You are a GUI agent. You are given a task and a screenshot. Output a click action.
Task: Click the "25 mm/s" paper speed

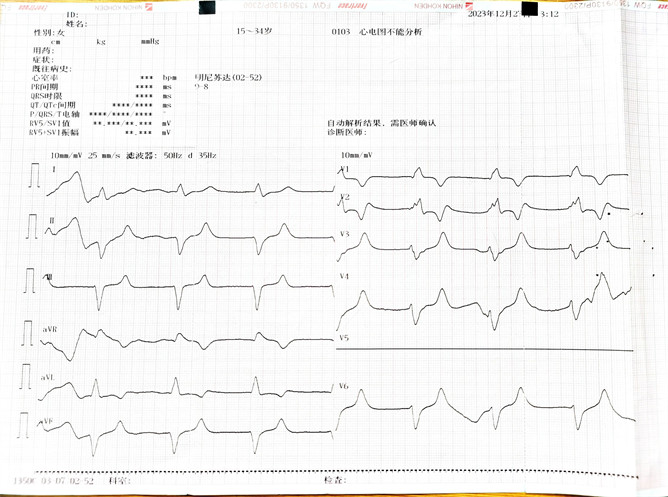(x=104, y=155)
